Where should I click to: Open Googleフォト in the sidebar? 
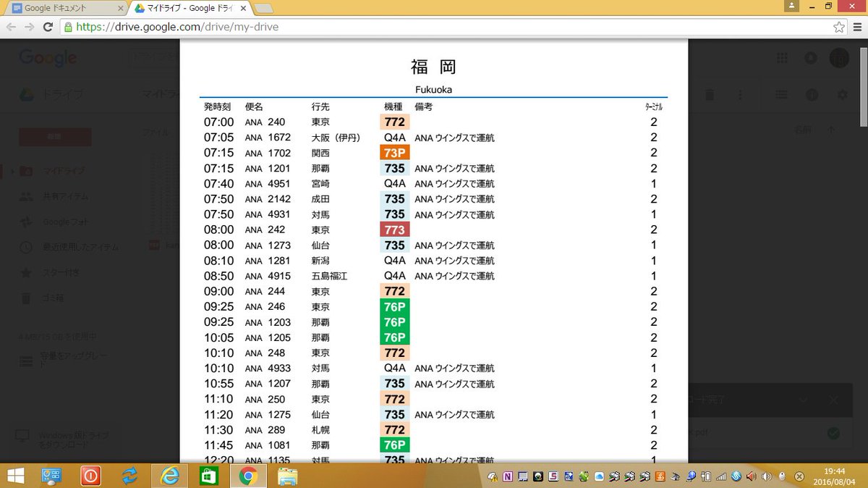coord(65,222)
